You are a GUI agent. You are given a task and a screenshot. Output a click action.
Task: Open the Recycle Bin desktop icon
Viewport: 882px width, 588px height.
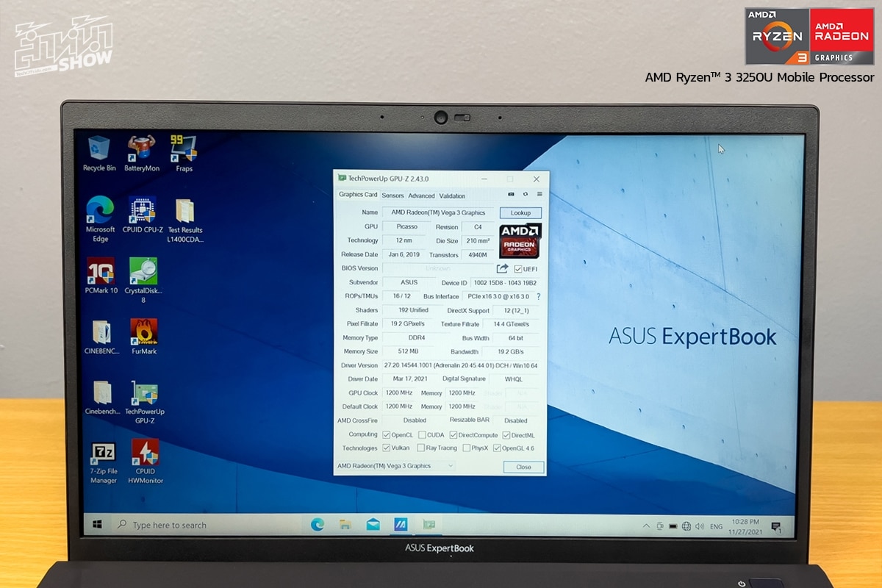(x=99, y=153)
